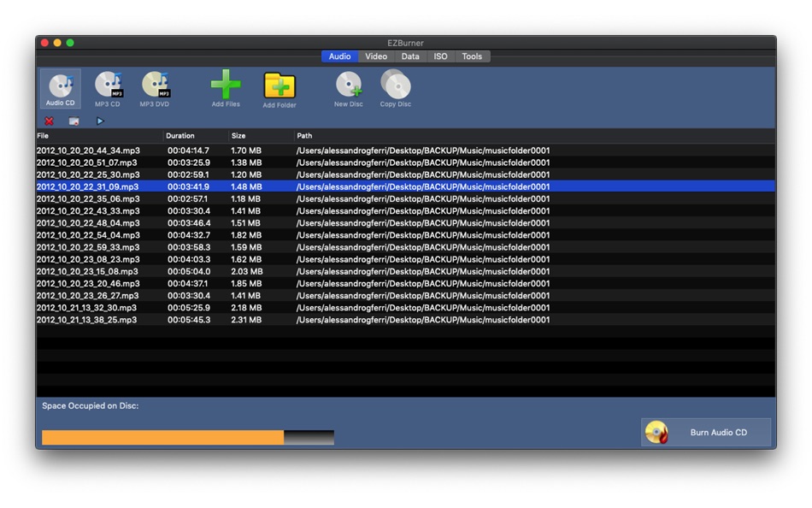
Task: Click the Space Occupied on Disc bar
Action: click(188, 438)
